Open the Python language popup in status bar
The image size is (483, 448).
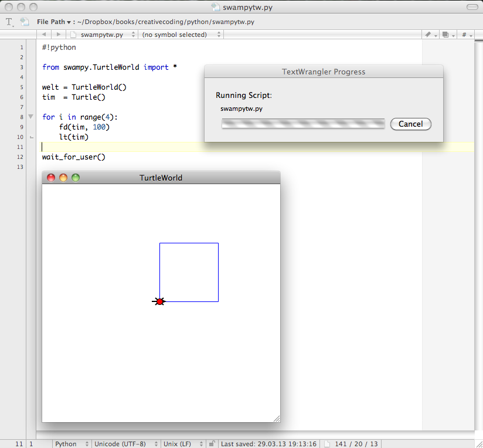tap(72, 444)
